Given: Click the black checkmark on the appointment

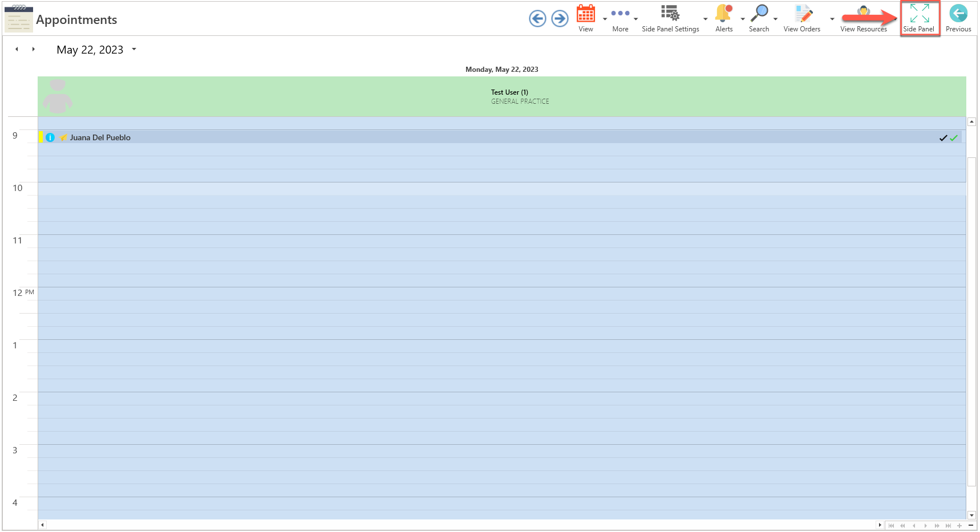Looking at the screenshot, I should click(943, 138).
